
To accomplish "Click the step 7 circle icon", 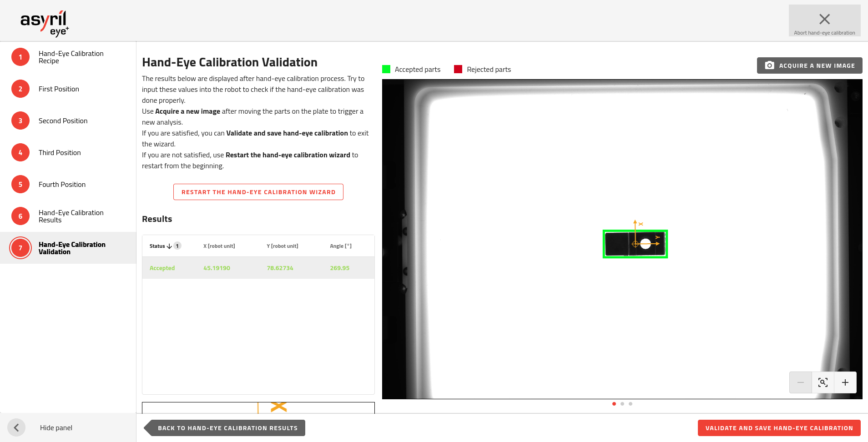I will 20,248.
